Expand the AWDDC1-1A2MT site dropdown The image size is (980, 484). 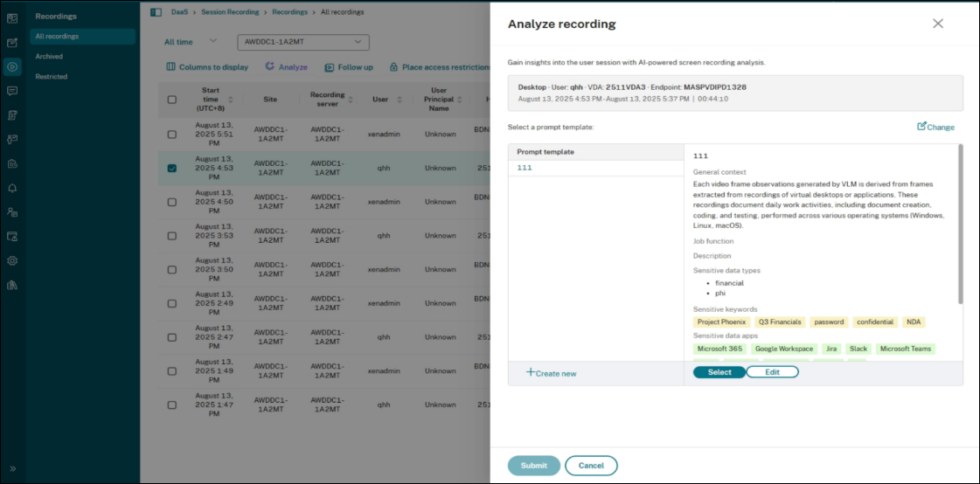358,42
